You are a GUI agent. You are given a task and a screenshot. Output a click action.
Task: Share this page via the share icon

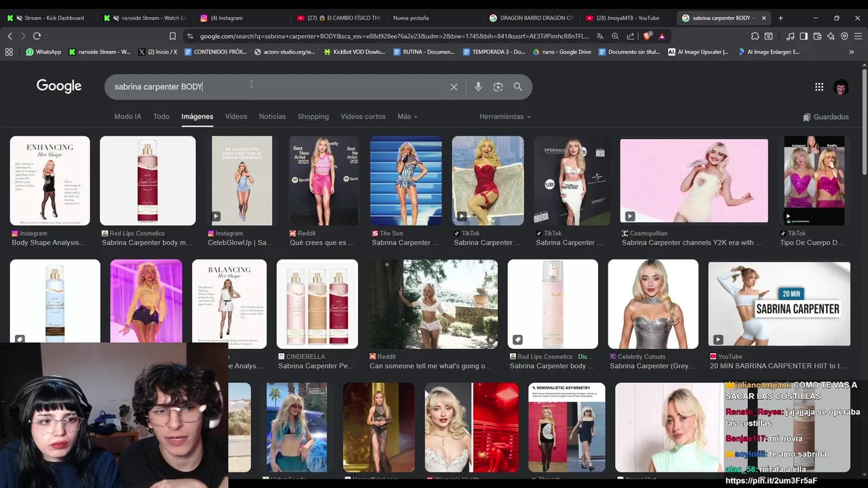click(631, 36)
